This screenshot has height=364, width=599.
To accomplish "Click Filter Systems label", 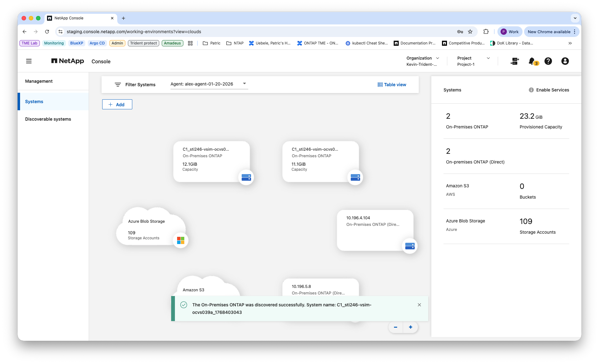I will tap(140, 85).
